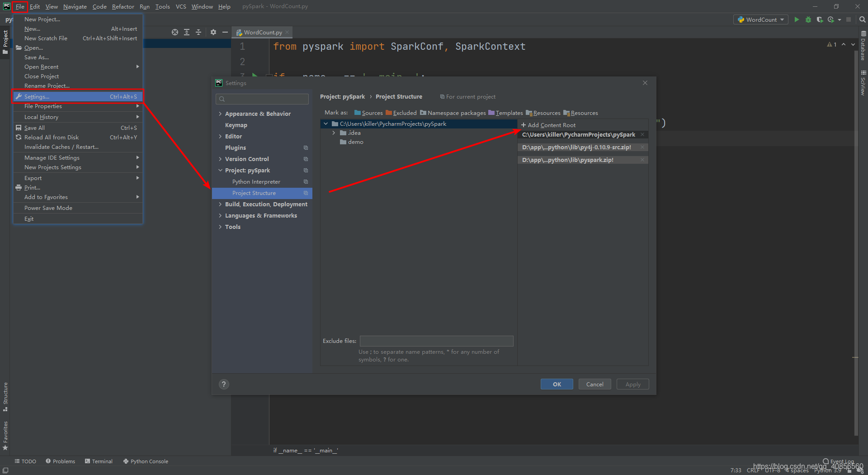Open the Favorites tool window
The image size is (868, 475).
coord(5,436)
